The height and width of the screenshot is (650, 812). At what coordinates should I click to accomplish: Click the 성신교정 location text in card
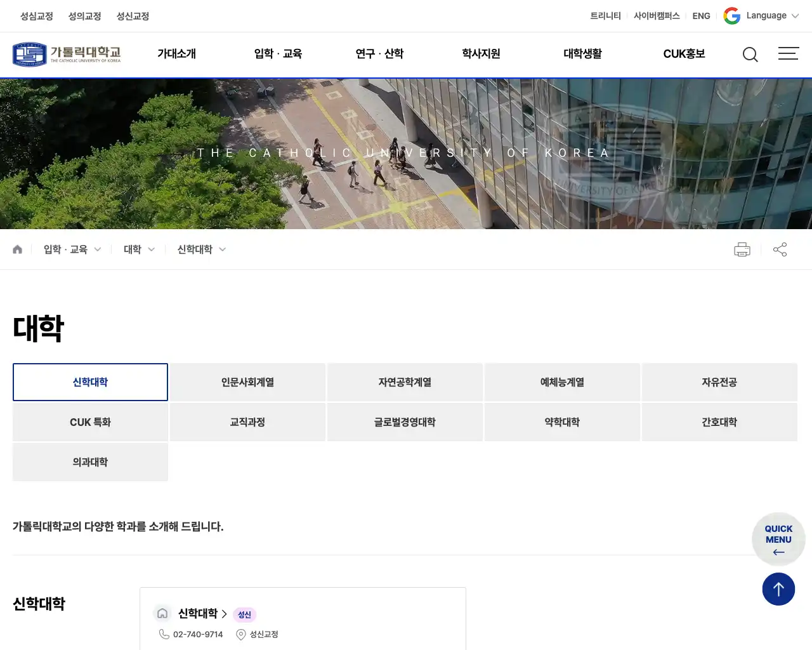pos(264,634)
